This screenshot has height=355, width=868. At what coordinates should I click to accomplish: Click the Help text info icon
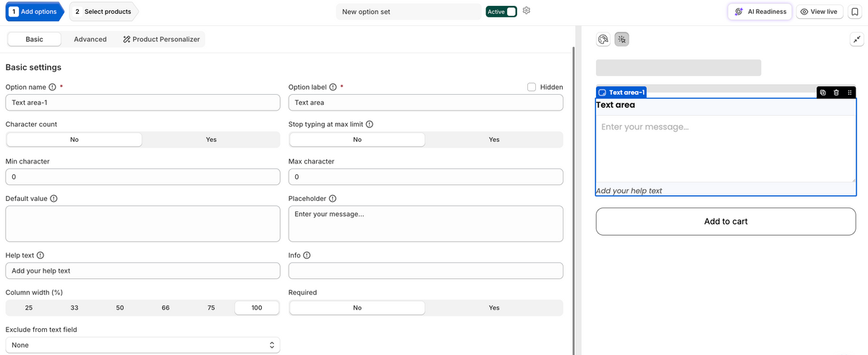[x=41, y=255]
